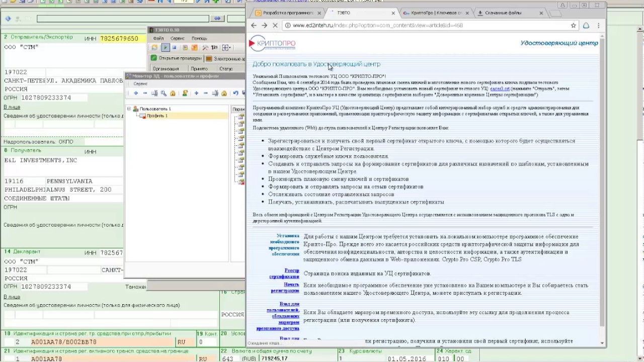Stop page loading with the X icon

click(x=276, y=25)
